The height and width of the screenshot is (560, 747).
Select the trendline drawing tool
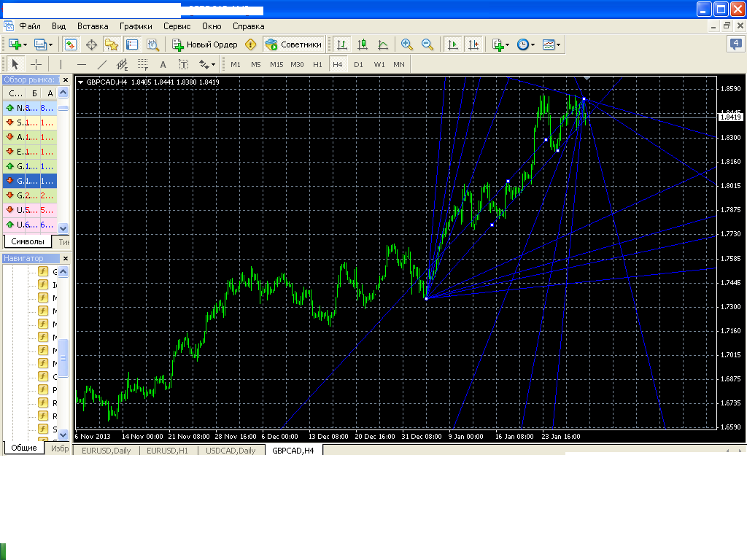tap(102, 64)
